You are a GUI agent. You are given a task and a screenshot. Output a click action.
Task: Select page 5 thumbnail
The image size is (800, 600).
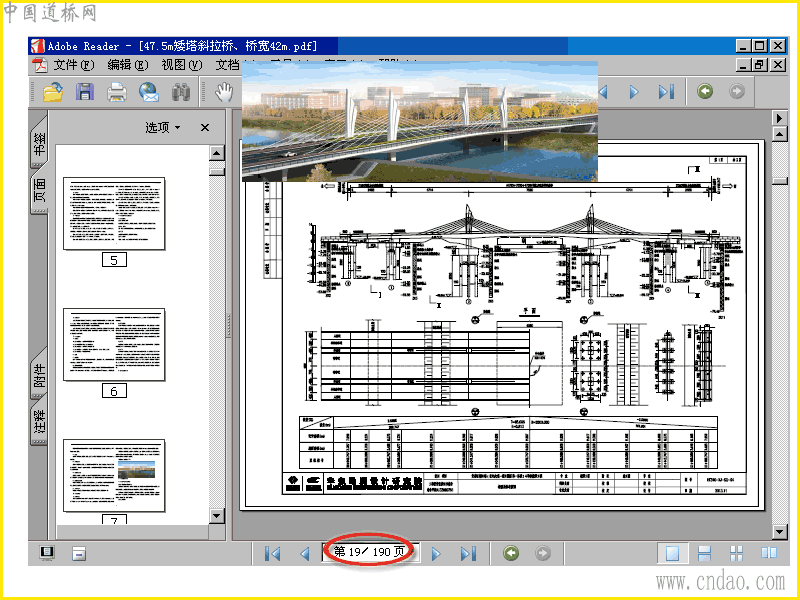click(x=114, y=214)
